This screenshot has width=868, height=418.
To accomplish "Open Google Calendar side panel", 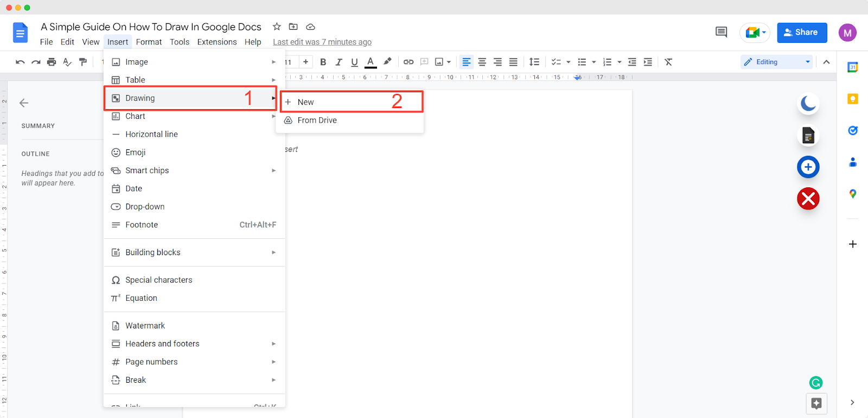I will (x=853, y=67).
